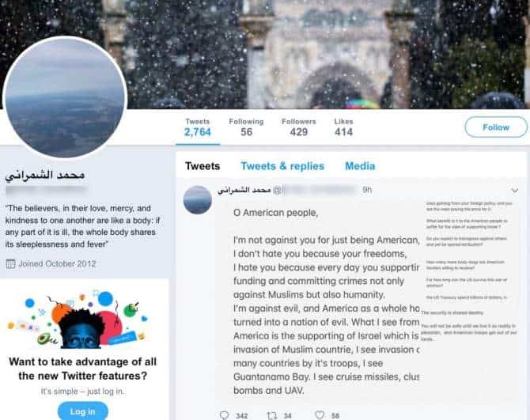The width and height of the screenshot is (530, 420).
Task: Open the Media tab
Action: (360, 166)
